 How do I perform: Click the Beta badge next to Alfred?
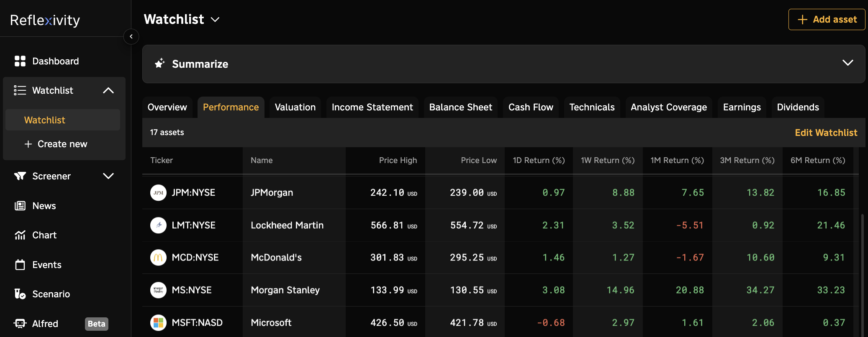[97, 324]
